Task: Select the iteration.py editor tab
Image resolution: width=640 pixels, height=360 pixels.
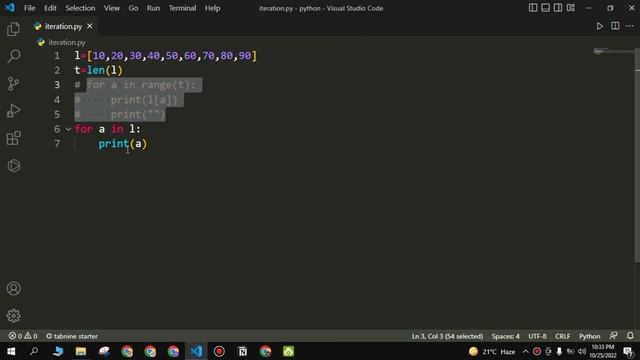Action: [64, 26]
